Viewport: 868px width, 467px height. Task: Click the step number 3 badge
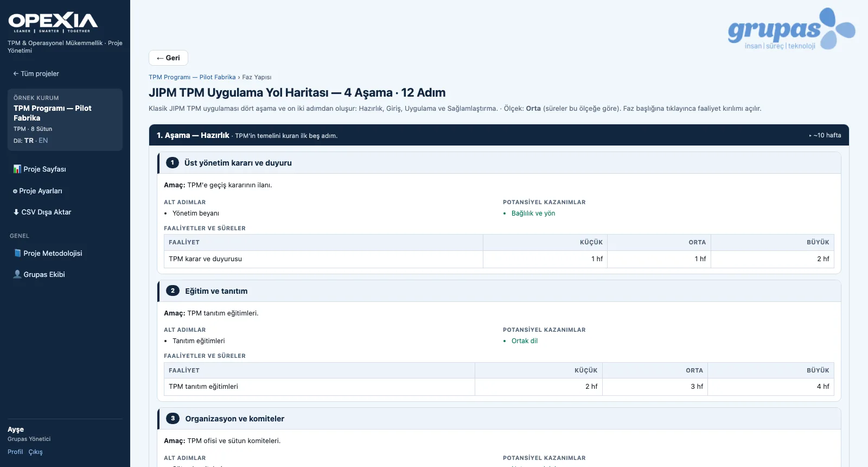click(173, 418)
